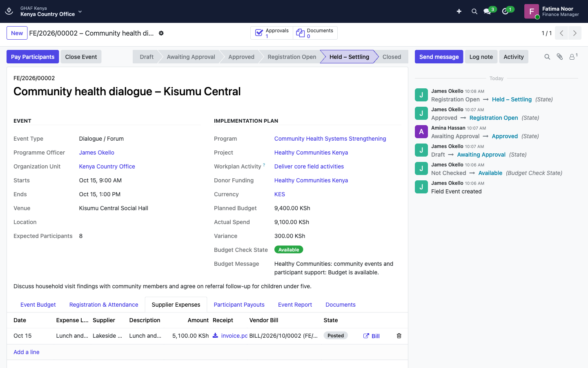This screenshot has width=588, height=368.
Task: Go to the previous record arrow
Action: tap(561, 33)
